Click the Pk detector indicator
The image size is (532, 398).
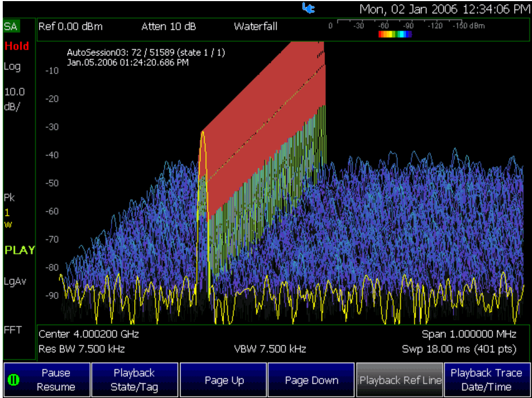9,198
